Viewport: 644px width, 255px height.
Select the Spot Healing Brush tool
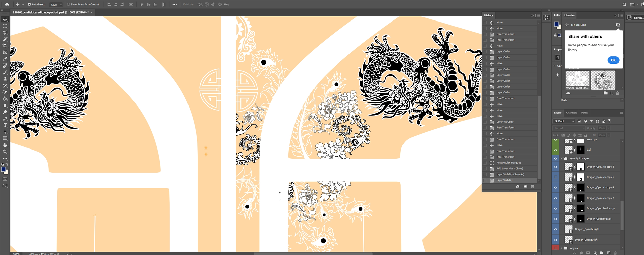pyautogui.click(x=5, y=66)
